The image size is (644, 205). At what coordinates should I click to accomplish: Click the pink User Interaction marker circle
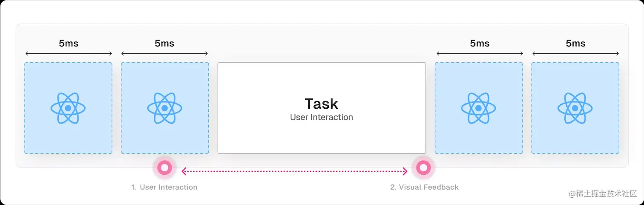coord(164,168)
